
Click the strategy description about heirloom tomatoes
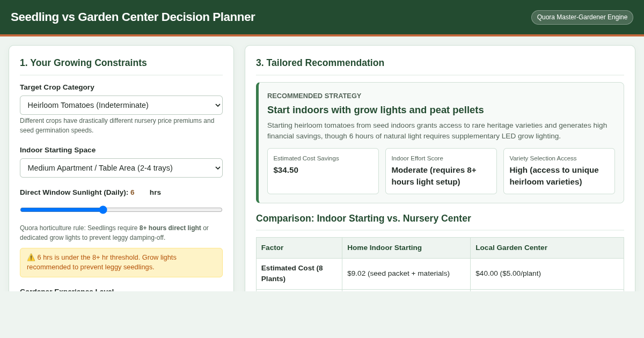pos(437,130)
